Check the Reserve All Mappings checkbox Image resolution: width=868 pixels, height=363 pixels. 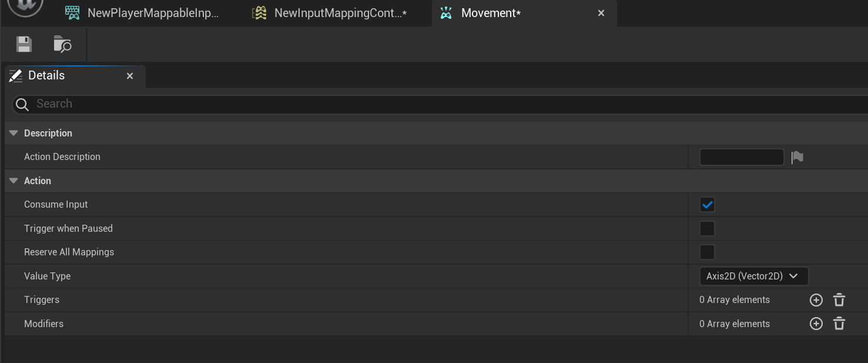point(707,252)
